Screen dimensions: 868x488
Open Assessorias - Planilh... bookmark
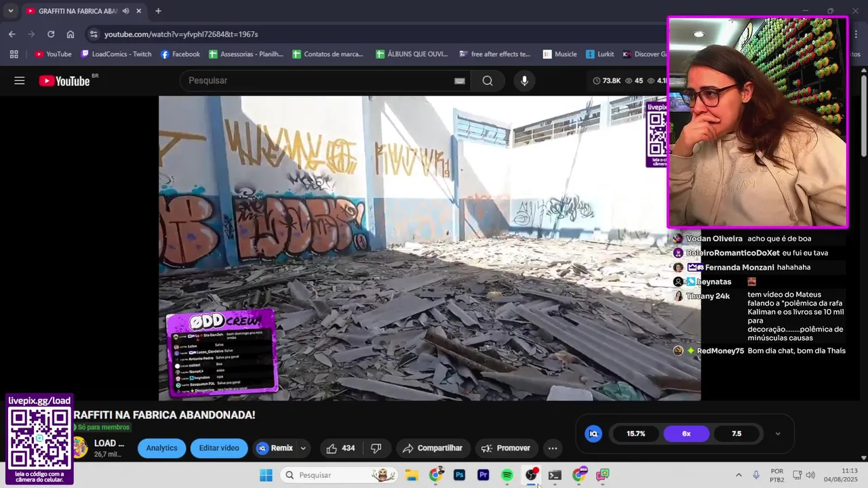[246, 54]
